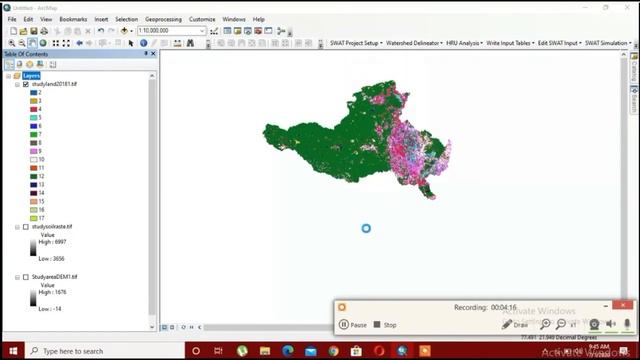Screen dimensions: 640x360
Task: Open the Windows menu
Action: [x=234, y=19]
